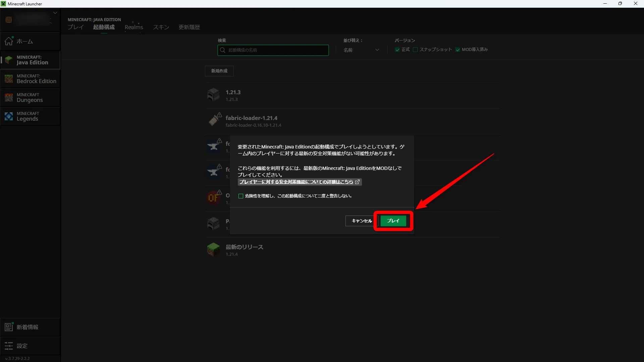Toggle the 正式 version checkbox
Screen dimensions: 644x362
(397, 50)
